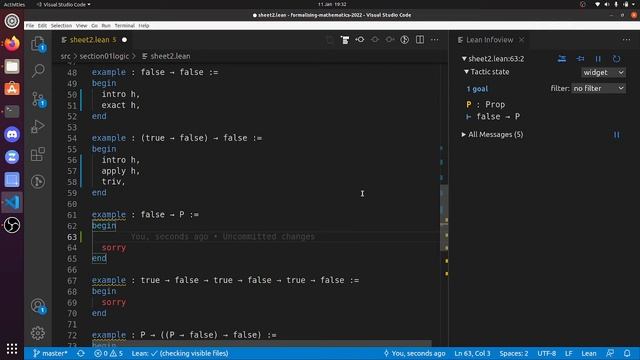
Task: Close the Lean Infoview tab
Action: pyautogui.click(x=522, y=40)
